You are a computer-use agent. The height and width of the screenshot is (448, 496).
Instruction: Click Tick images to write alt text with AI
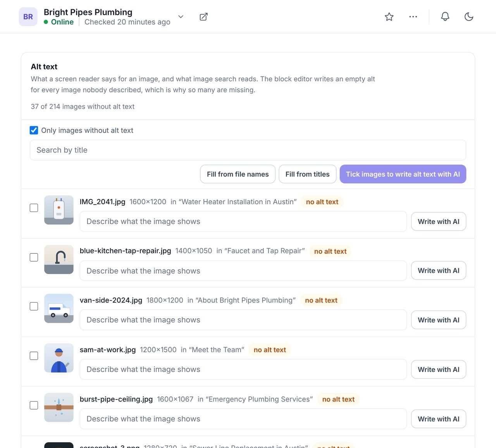[x=403, y=174]
